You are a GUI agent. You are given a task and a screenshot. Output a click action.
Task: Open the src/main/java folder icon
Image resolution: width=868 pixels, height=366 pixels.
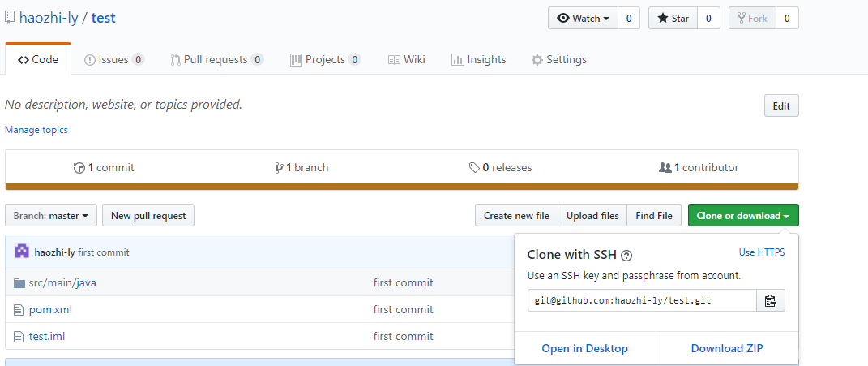[x=19, y=282]
